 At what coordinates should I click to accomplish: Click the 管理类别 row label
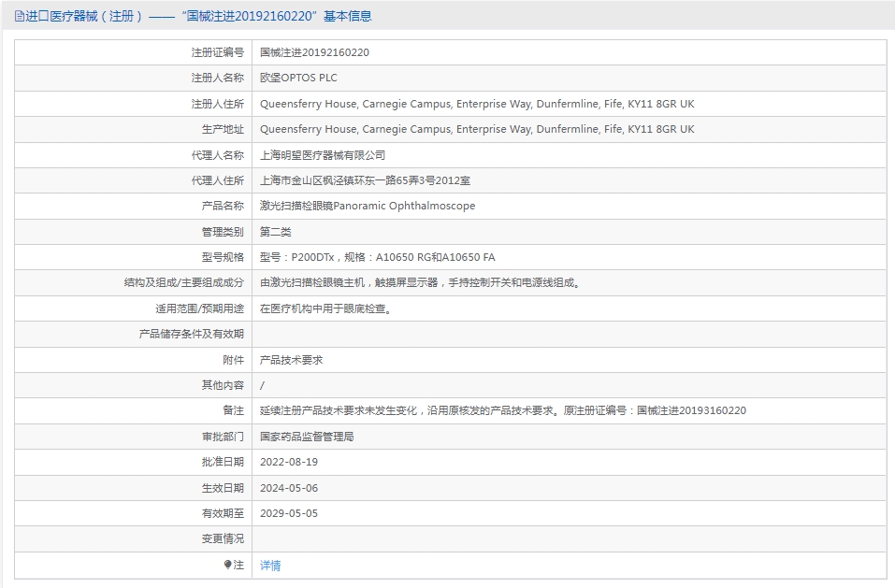(x=223, y=232)
